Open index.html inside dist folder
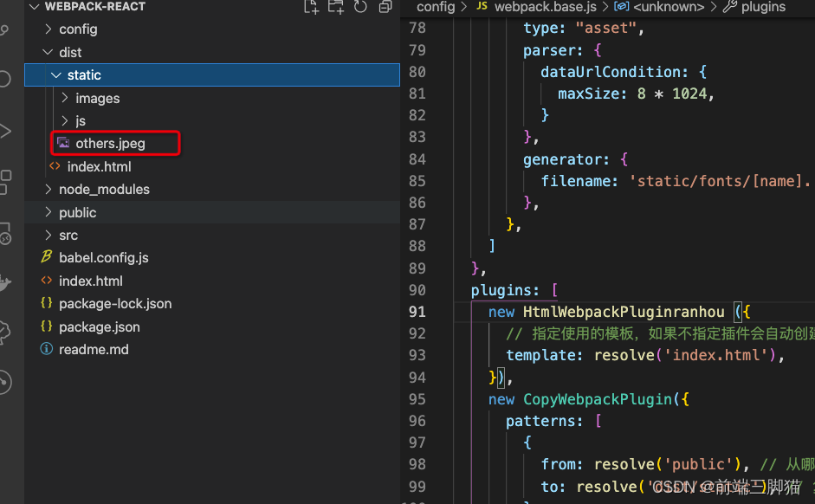Image resolution: width=815 pixels, height=504 pixels. pyautogui.click(x=99, y=167)
